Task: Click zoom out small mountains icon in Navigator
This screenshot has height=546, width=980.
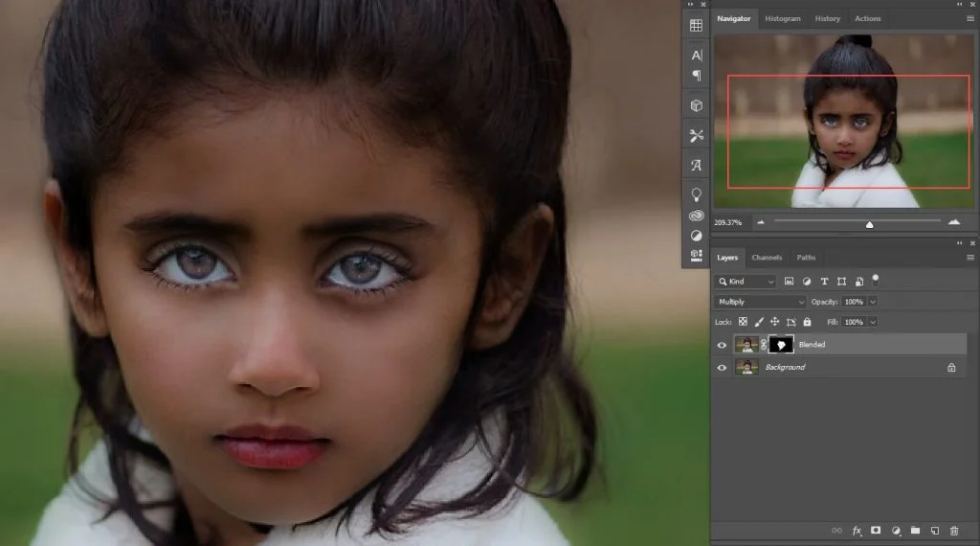Action: [761, 222]
